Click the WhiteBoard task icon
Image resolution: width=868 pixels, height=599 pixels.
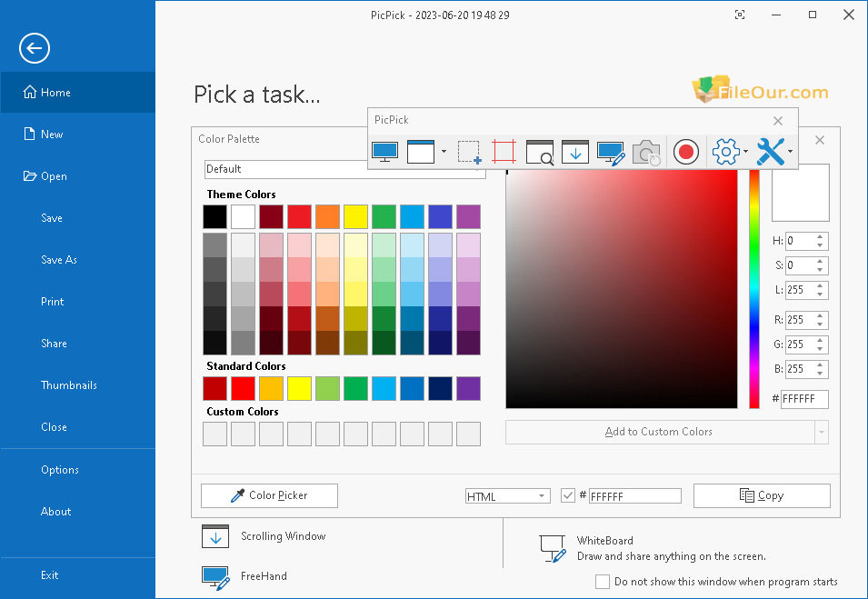pyautogui.click(x=553, y=549)
